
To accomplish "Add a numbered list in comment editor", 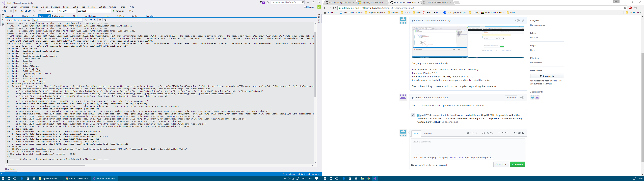I will coord(503,133).
